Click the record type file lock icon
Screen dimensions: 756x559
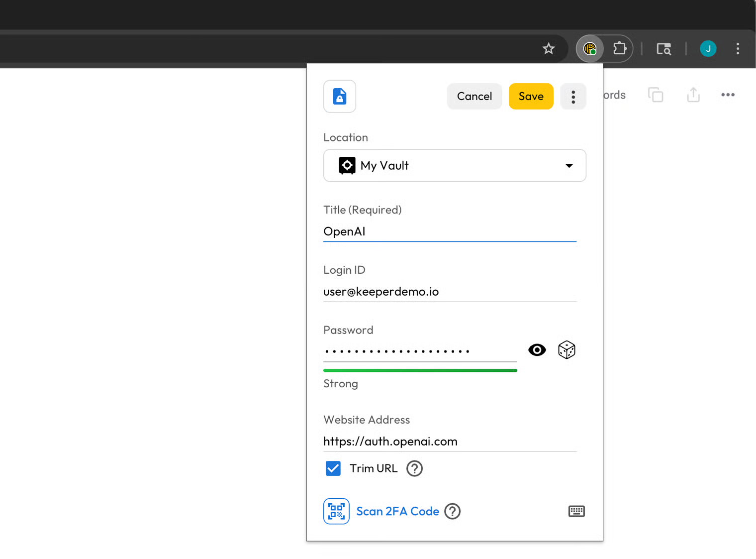click(340, 96)
